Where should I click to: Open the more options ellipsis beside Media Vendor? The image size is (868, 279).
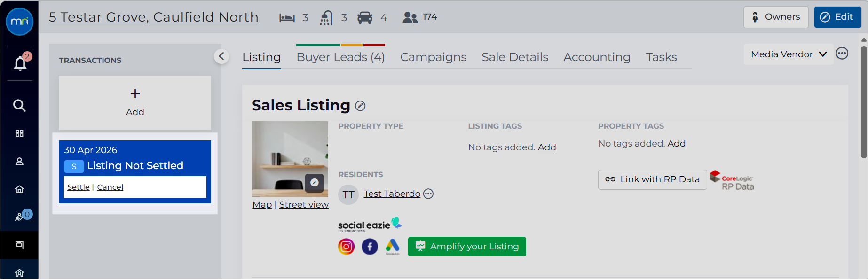click(x=842, y=54)
